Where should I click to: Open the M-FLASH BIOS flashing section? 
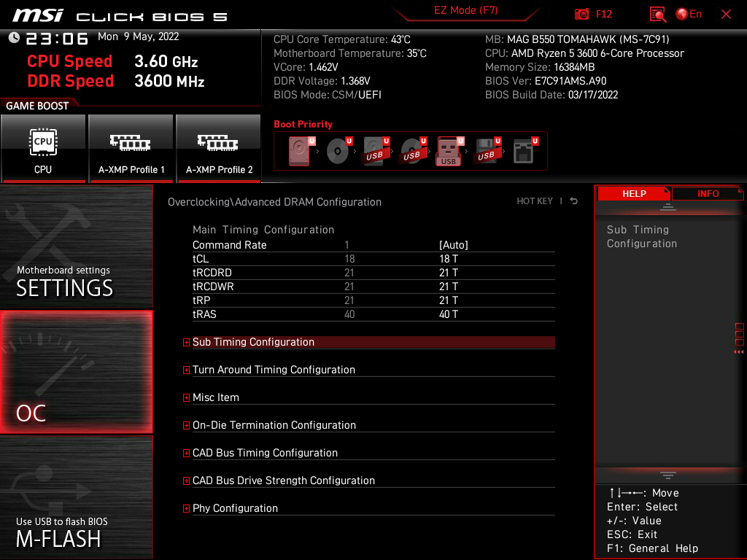pyautogui.click(x=76, y=497)
